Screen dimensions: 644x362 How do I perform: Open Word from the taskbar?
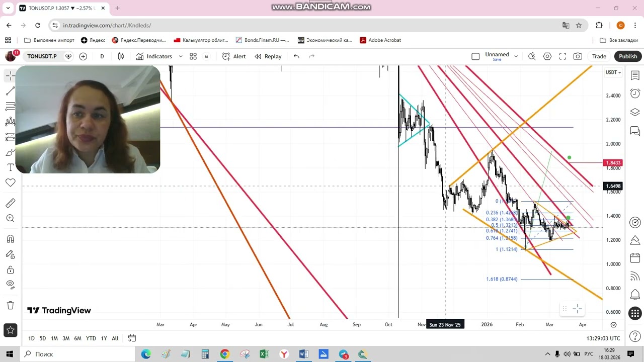[x=303, y=354]
